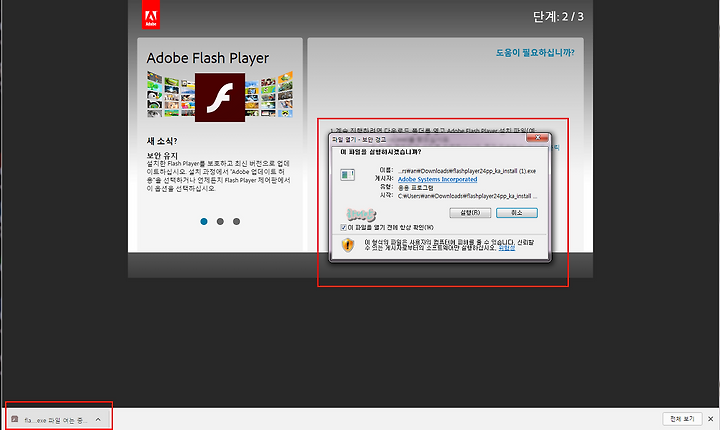Open the 도움이 필요하십니까? help link
The width and height of the screenshot is (720, 430).
[535, 53]
